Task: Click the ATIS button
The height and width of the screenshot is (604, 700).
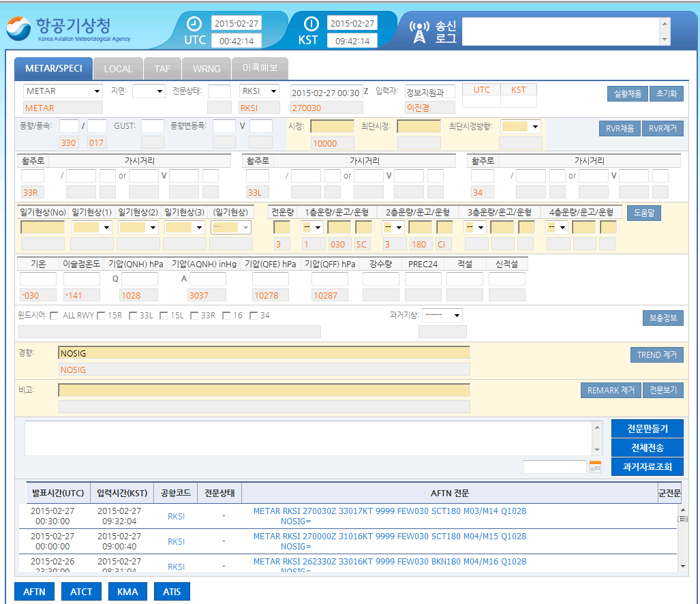Action: pos(172,592)
